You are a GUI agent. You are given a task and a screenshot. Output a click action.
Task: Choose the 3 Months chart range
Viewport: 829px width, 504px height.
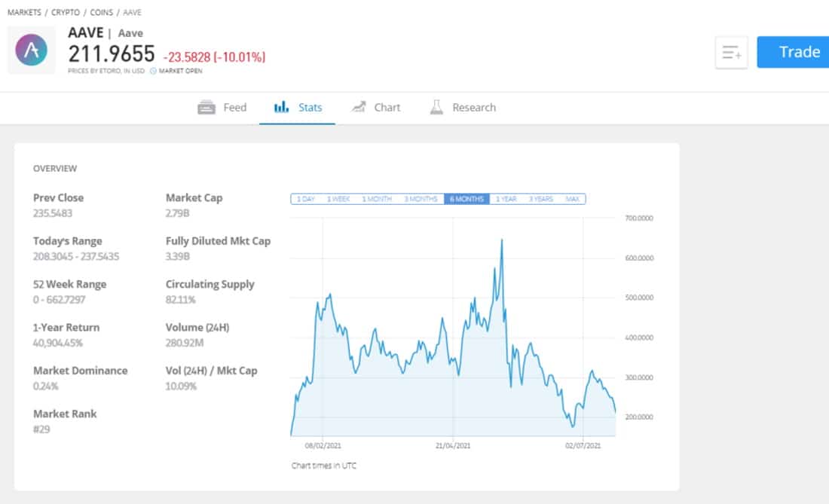click(x=421, y=199)
